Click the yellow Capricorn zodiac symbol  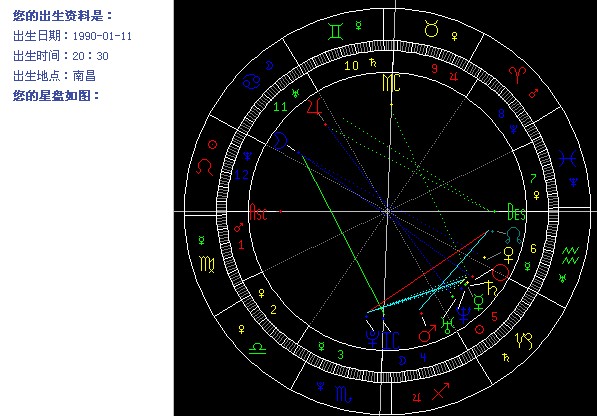[x=524, y=341]
